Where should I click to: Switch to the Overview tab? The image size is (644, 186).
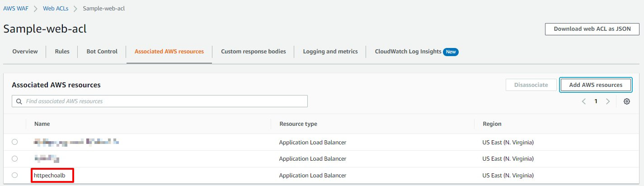tap(25, 52)
